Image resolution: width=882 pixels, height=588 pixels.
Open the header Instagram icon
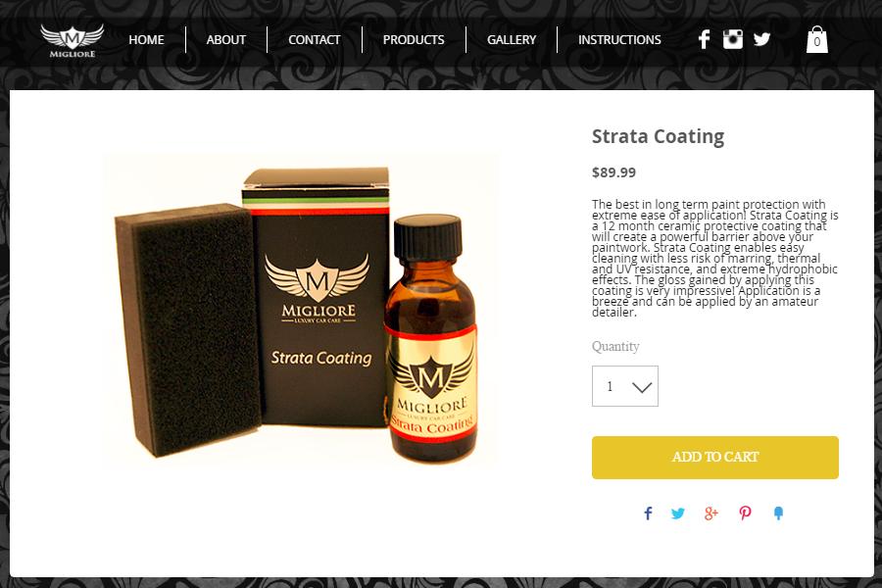tap(732, 39)
